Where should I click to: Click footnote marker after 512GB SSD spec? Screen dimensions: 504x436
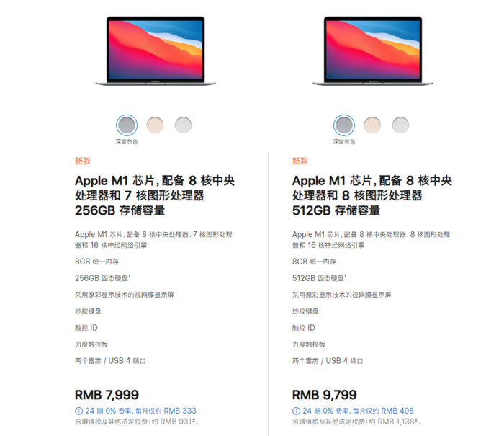pos(345,276)
